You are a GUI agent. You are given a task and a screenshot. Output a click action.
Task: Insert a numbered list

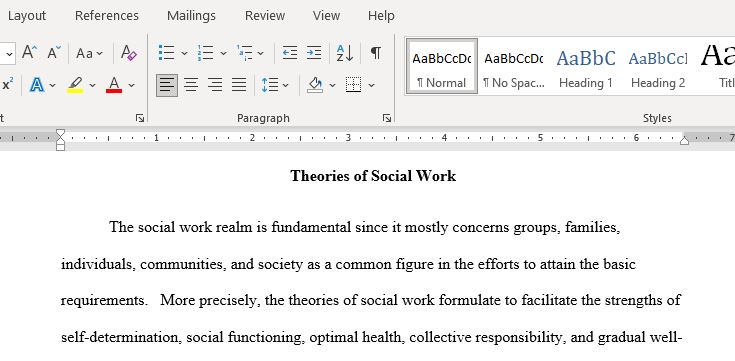(206, 53)
